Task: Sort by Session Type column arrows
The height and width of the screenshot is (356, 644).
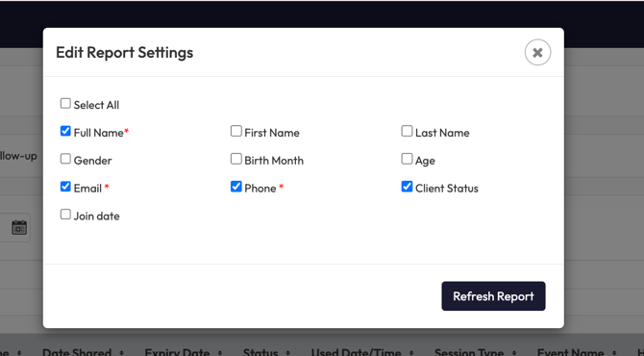Action: coord(514,353)
